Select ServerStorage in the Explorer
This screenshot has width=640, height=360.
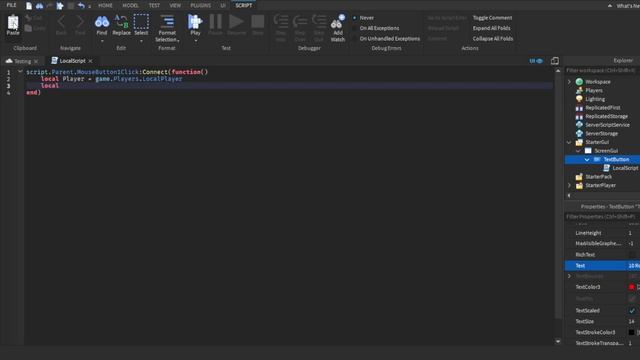click(x=602, y=133)
